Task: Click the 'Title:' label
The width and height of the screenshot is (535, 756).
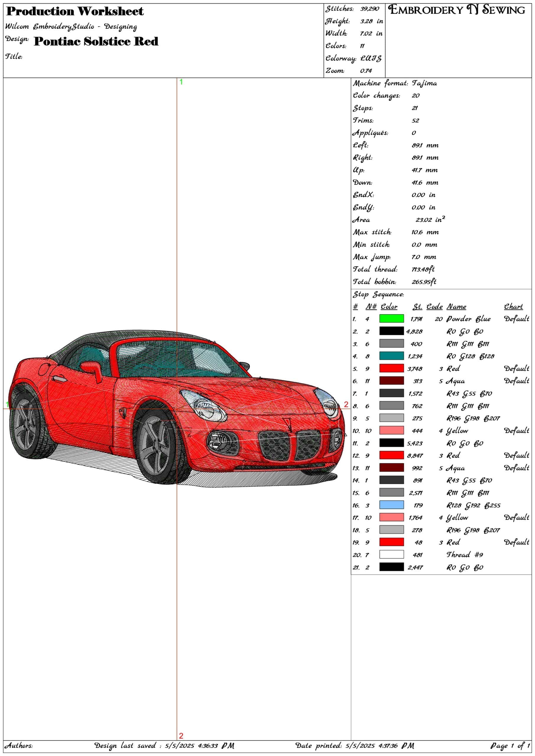Action: (14, 56)
